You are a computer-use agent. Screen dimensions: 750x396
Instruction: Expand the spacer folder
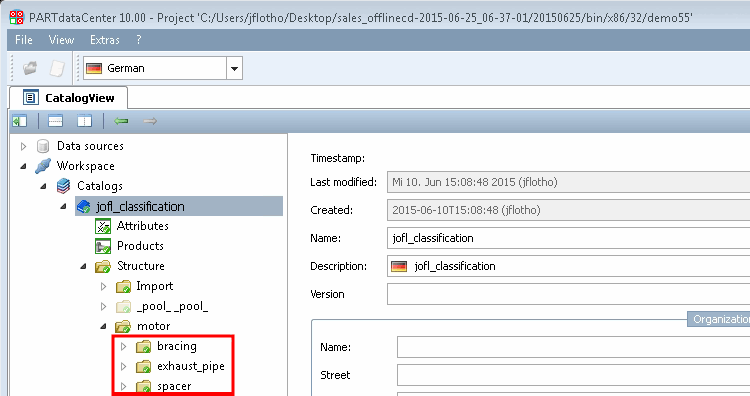point(123,386)
